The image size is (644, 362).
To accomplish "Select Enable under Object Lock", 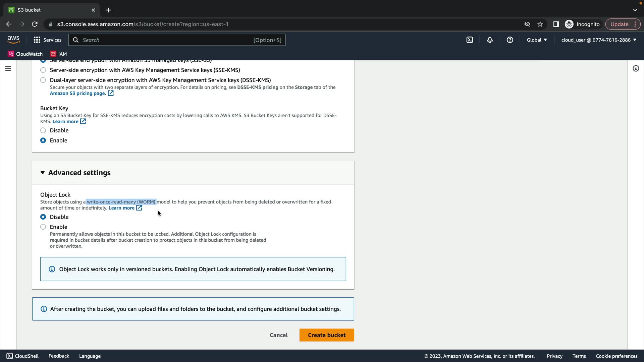I will pyautogui.click(x=43, y=227).
